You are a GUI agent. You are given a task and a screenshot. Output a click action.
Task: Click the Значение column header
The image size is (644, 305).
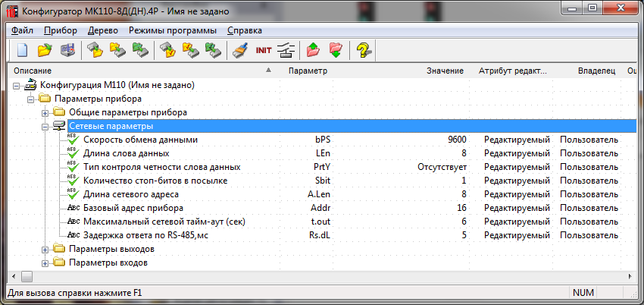click(445, 71)
